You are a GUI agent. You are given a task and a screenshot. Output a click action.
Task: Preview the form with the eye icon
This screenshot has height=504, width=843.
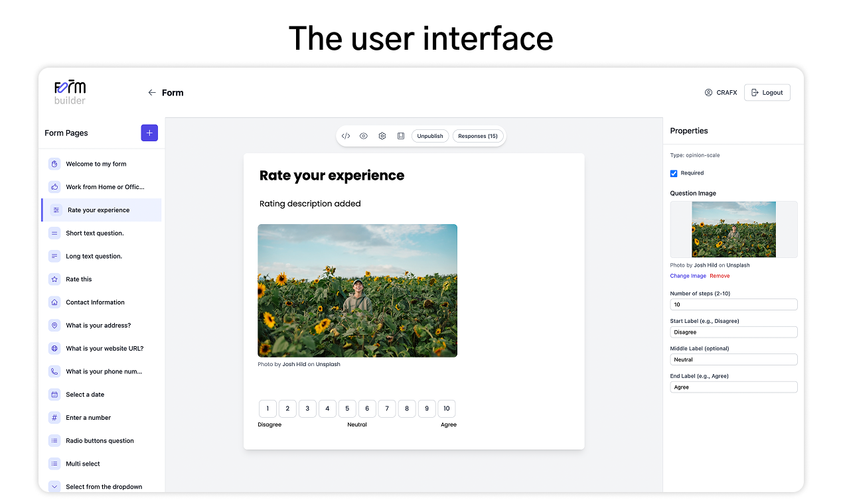tap(364, 135)
